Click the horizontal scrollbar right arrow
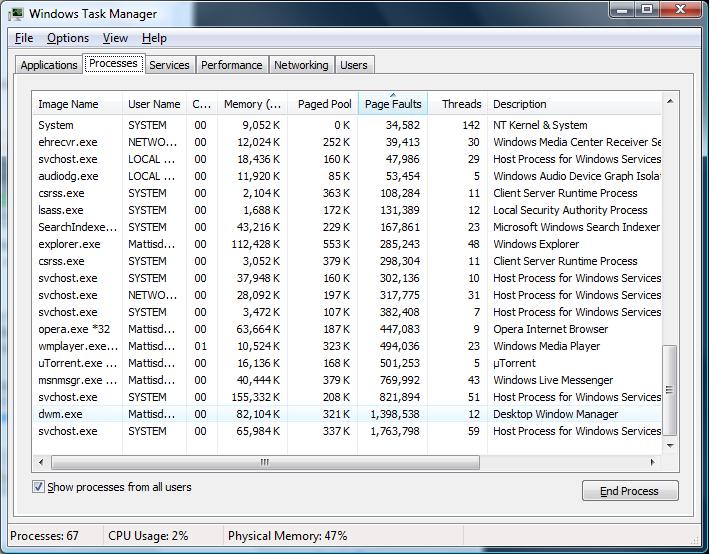This screenshot has width=710, height=554. click(653, 462)
